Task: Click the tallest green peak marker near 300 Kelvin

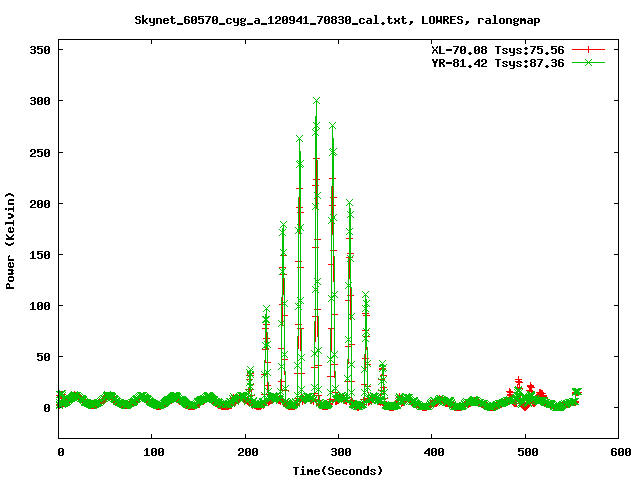Action: tap(316, 100)
